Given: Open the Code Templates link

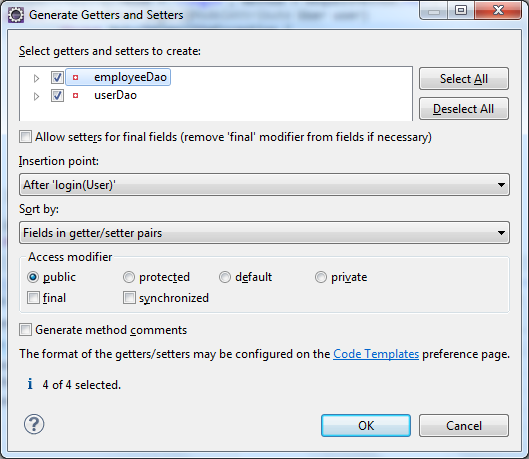Looking at the screenshot, I should [x=376, y=354].
